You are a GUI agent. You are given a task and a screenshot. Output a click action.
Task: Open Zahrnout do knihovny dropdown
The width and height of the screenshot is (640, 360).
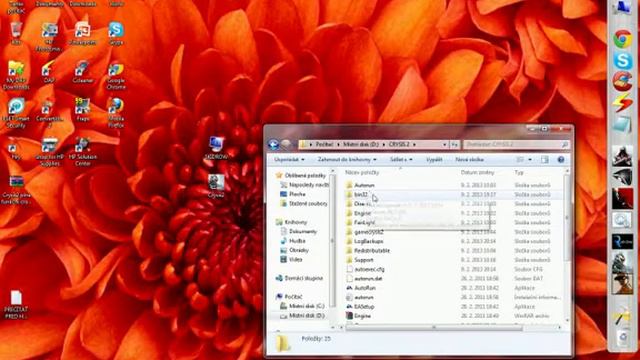click(347, 160)
